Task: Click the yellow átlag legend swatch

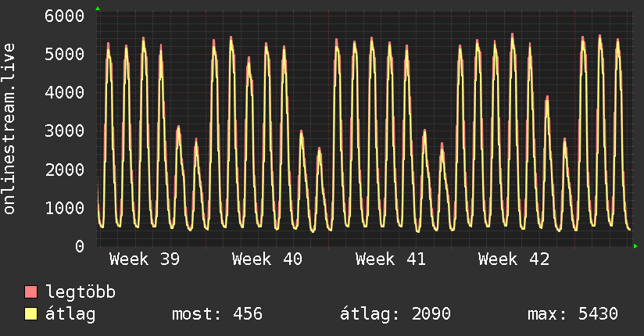Action: coord(30,313)
